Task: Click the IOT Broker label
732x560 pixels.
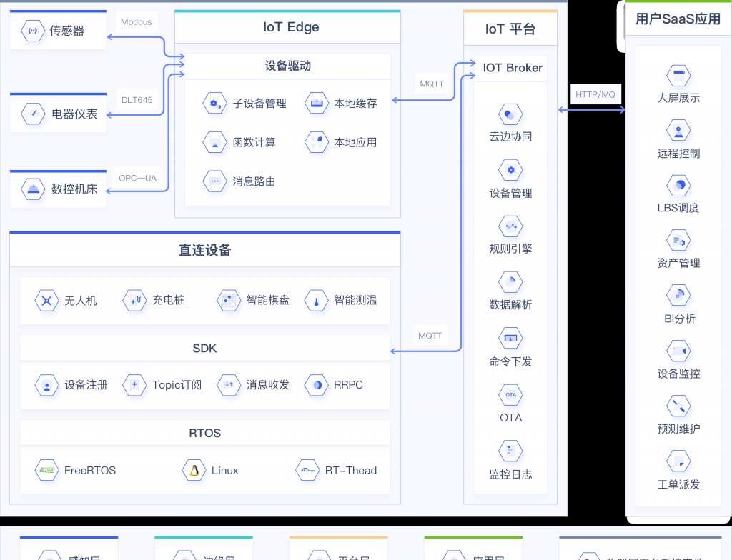Action: coord(513,68)
